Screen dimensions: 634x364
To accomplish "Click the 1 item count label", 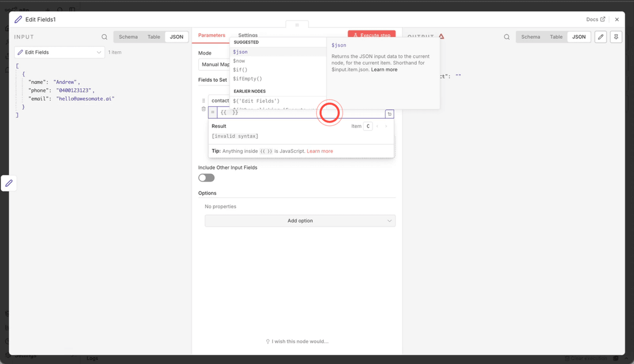I will click(115, 52).
